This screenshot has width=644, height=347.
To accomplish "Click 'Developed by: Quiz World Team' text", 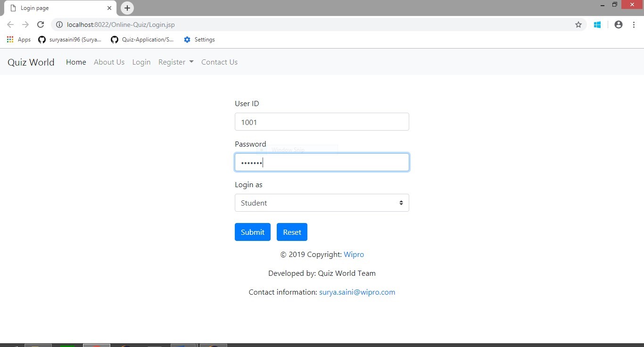I will pyautogui.click(x=322, y=273).
